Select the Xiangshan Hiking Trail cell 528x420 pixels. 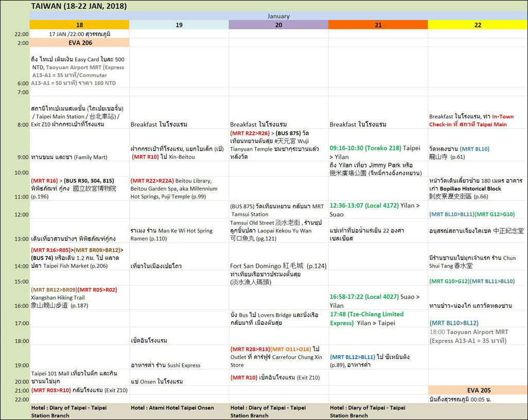(x=79, y=298)
